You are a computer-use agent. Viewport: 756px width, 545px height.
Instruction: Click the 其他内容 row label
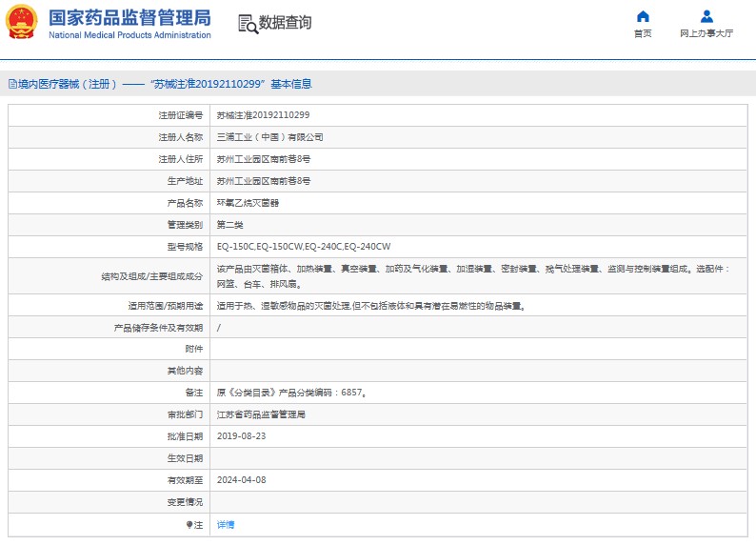click(x=185, y=371)
